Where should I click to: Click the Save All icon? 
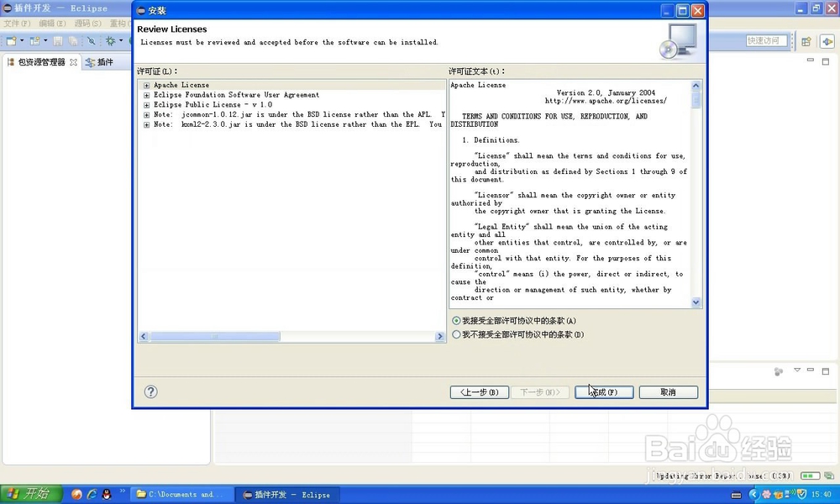(73, 40)
